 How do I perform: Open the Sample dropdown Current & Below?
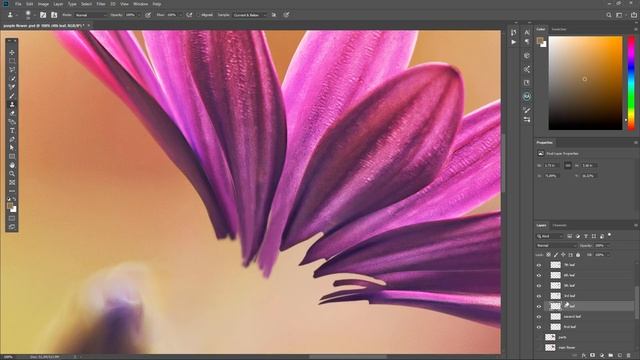click(249, 15)
